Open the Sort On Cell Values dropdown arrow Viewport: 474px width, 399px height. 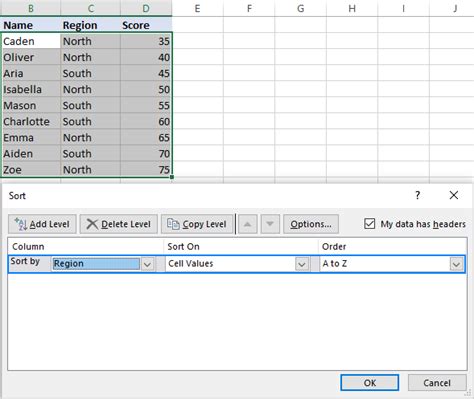(x=302, y=264)
